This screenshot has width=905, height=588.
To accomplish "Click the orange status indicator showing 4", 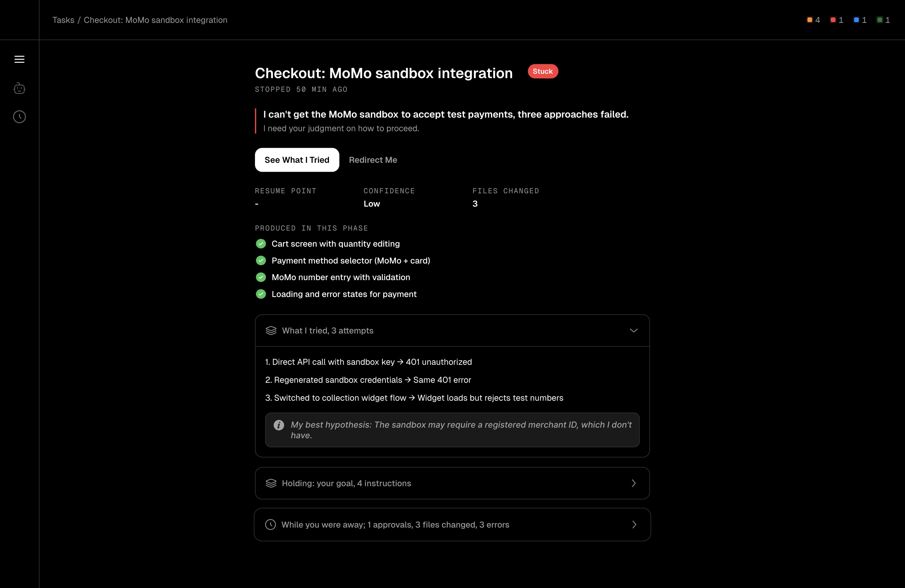I will 813,20.
